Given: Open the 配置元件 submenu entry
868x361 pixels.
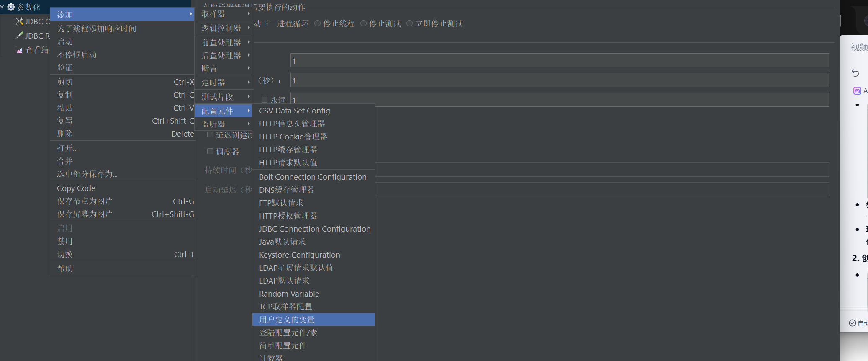Looking at the screenshot, I should pos(224,111).
